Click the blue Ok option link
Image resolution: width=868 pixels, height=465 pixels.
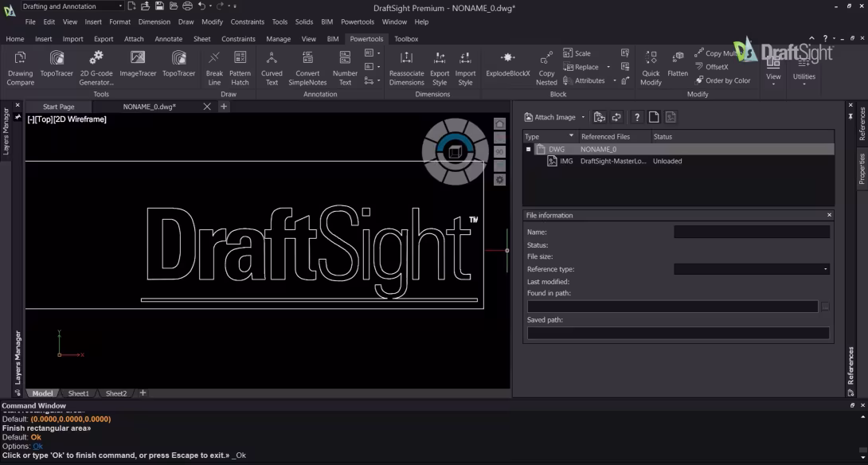(x=37, y=446)
